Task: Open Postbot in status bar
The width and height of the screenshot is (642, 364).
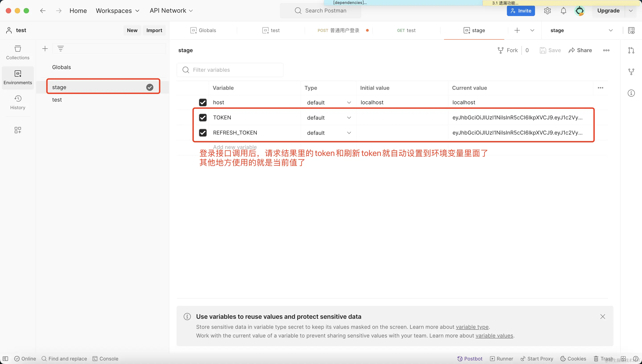Action: (470, 358)
